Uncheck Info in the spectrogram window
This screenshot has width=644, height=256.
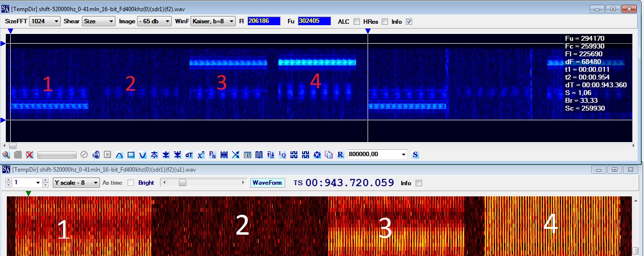[409, 21]
